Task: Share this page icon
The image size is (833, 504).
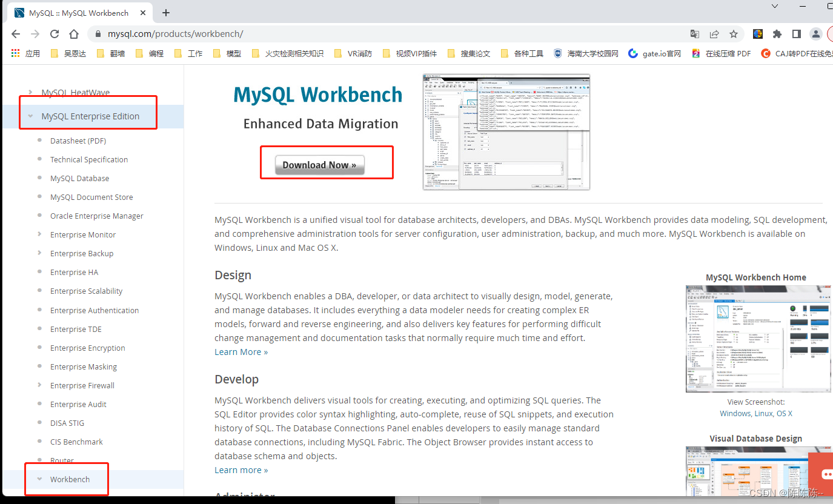Action: point(714,34)
